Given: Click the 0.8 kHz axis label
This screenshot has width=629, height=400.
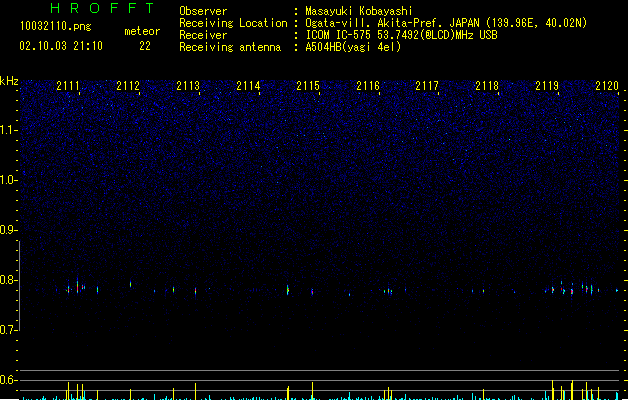Looking at the screenshot, I should point(9,280).
